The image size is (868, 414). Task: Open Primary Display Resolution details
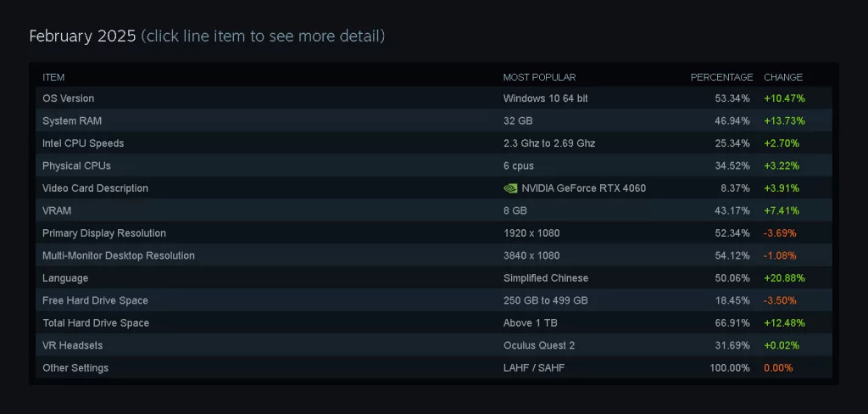coord(433,232)
